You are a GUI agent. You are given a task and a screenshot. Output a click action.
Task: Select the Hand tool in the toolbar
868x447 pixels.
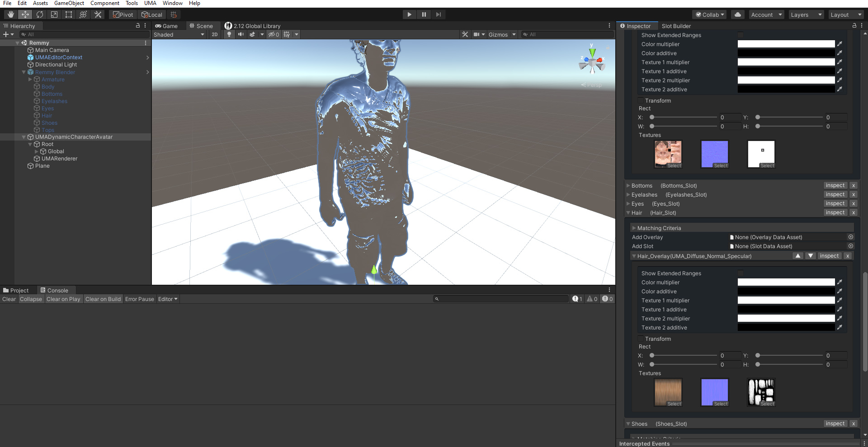[11, 14]
